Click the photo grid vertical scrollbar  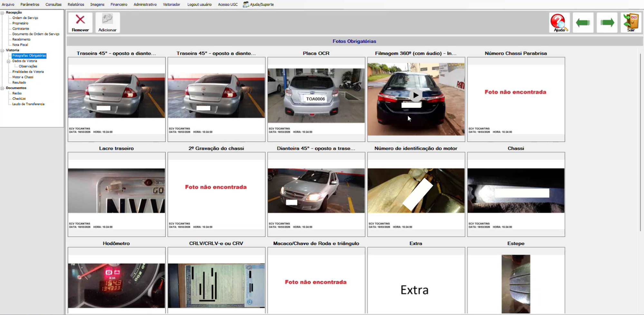[x=640, y=142]
